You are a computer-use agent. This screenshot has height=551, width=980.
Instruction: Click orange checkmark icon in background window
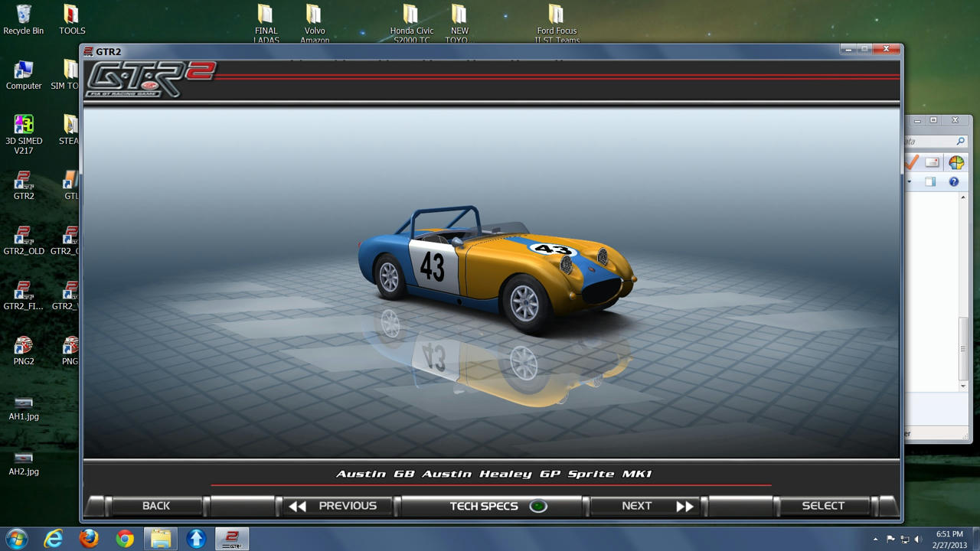click(x=912, y=162)
